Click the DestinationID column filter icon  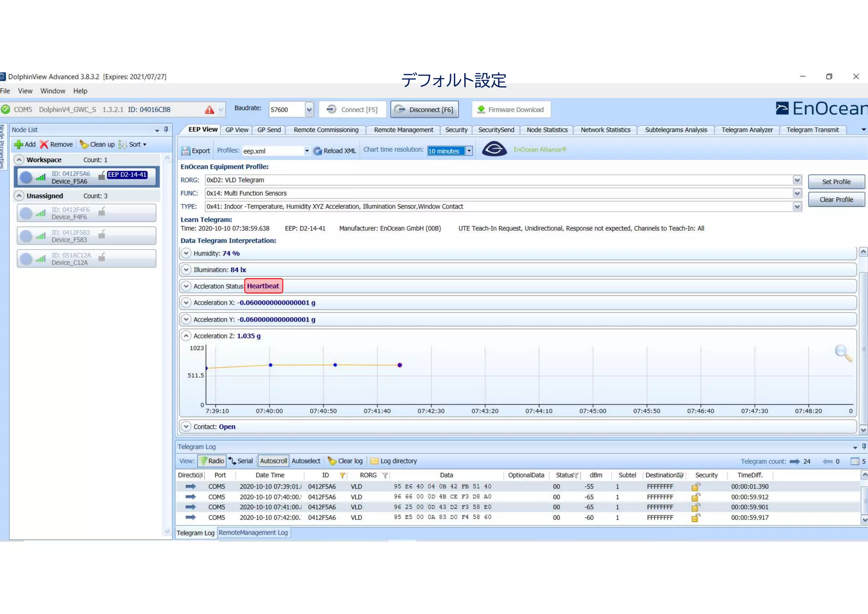click(681, 476)
